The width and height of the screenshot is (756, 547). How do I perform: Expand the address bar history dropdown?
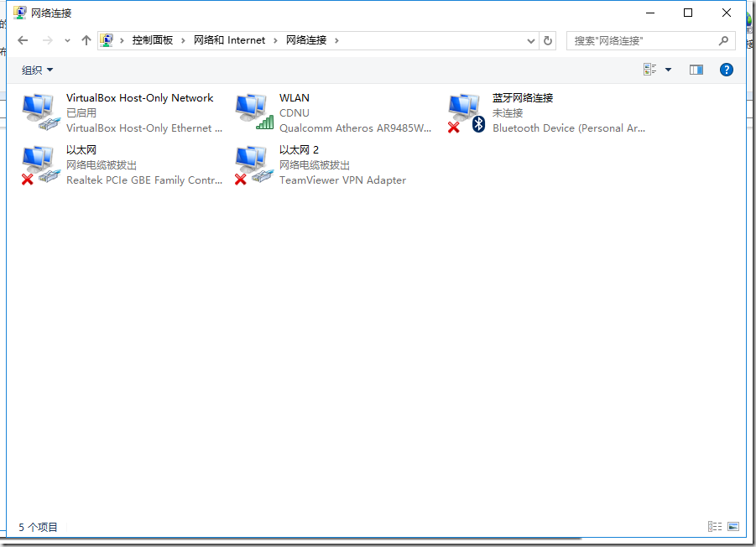pyautogui.click(x=531, y=41)
